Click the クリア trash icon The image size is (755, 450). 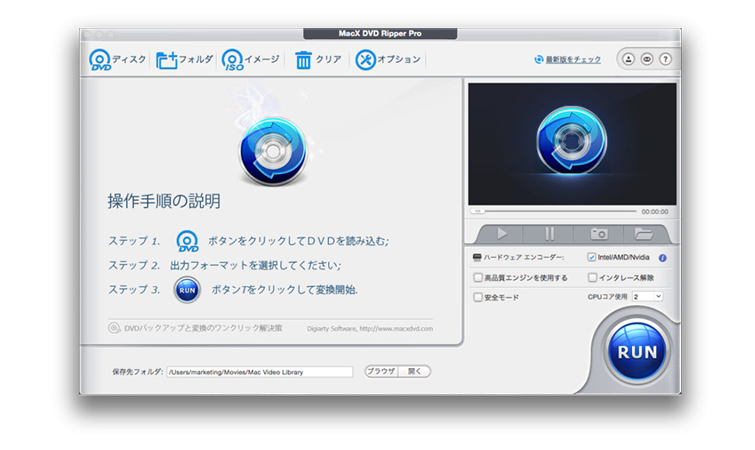[303, 60]
